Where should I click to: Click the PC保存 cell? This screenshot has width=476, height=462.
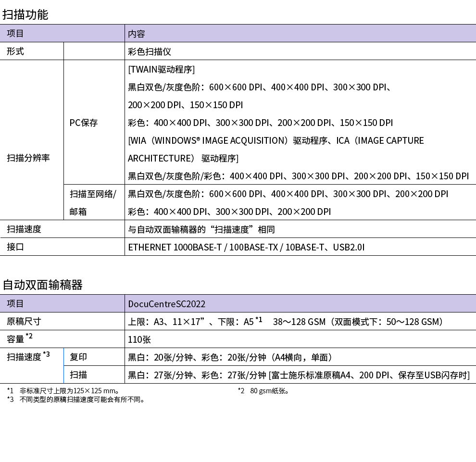click(x=84, y=123)
